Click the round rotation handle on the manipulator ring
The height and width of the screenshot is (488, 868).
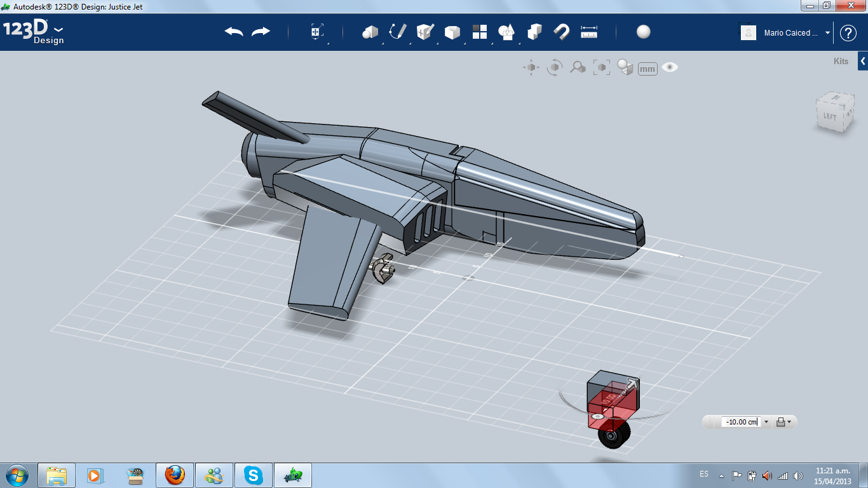point(597,416)
